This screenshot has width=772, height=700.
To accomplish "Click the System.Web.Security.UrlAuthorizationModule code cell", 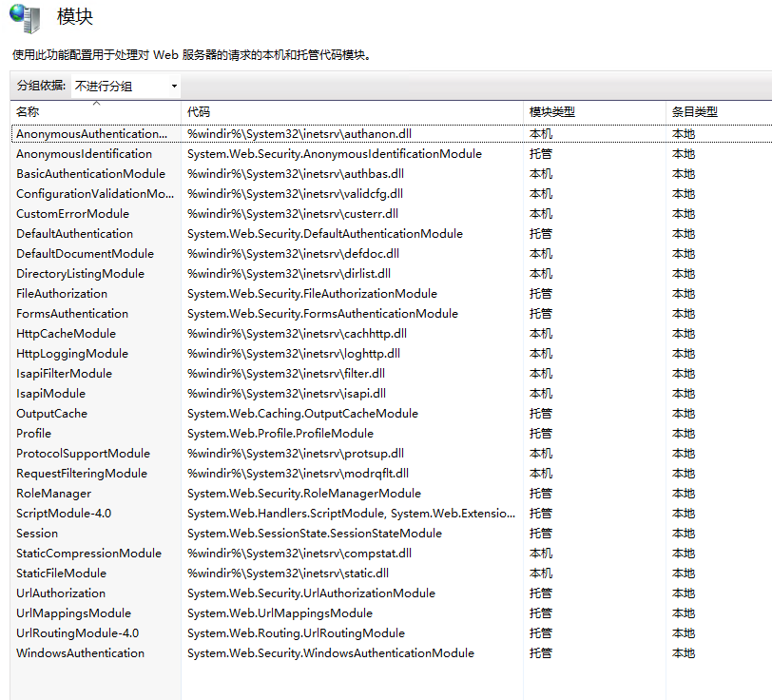I will (311, 593).
